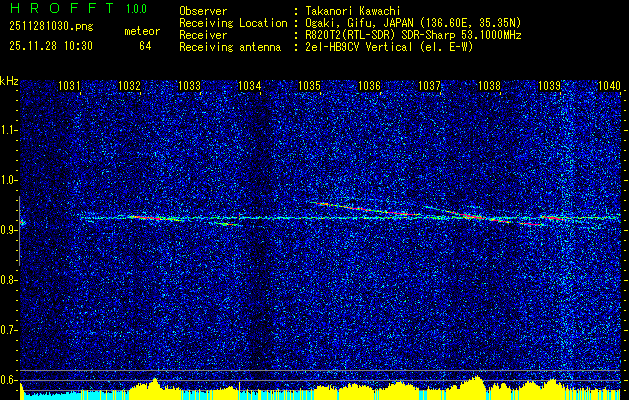Click the kHz axis unit label
This screenshot has width=629, height=400.
coord(9,81)
